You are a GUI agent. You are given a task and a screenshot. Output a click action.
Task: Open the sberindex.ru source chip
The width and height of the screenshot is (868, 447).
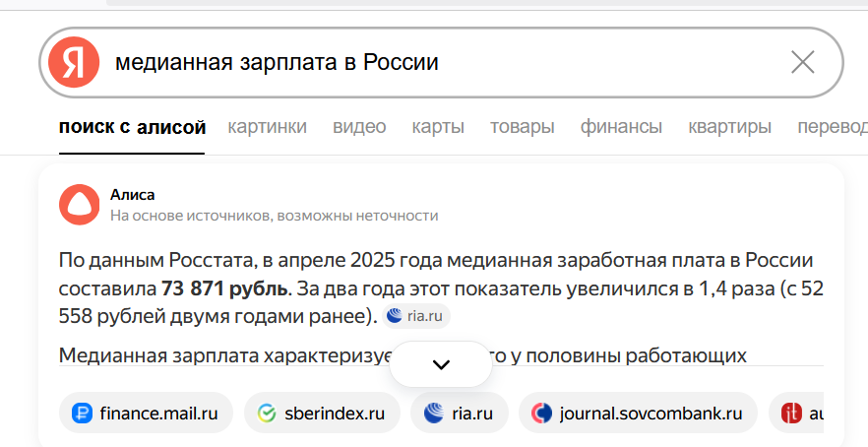(x=322, y=414)
